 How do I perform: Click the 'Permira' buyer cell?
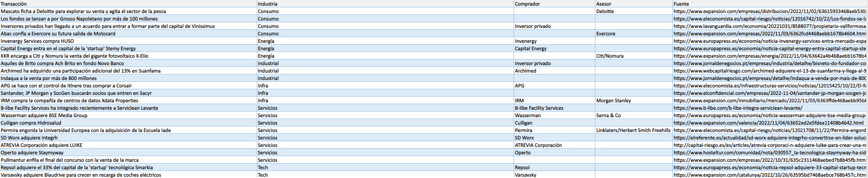click(x=555, y=130)
